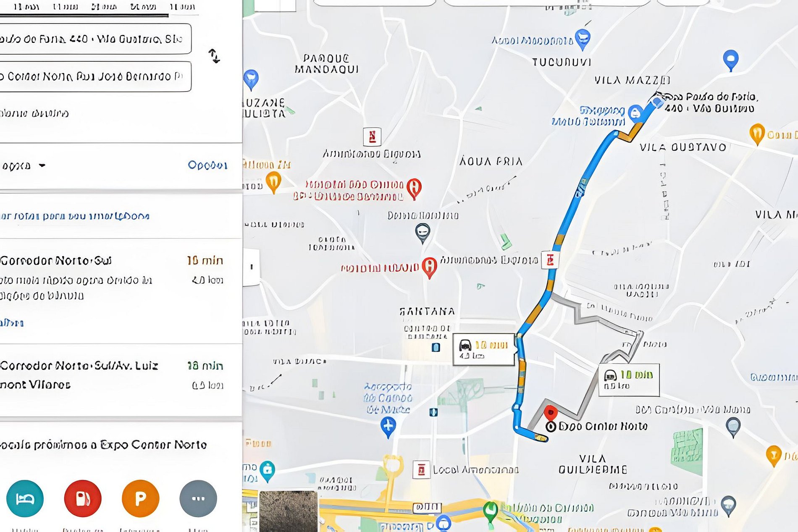The width and height of the screenshot is (798, 532).
Task: Select the red gas station icon
Action: coord(83,498)
